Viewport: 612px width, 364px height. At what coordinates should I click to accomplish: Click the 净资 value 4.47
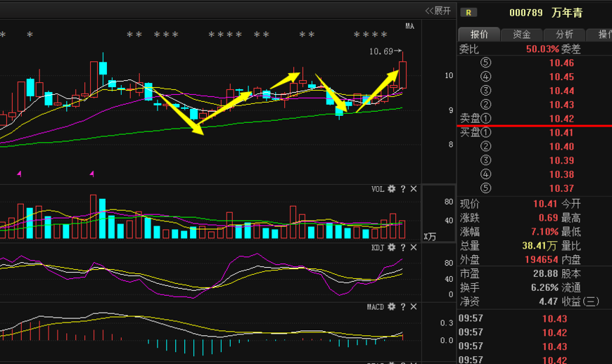[549, 301]
